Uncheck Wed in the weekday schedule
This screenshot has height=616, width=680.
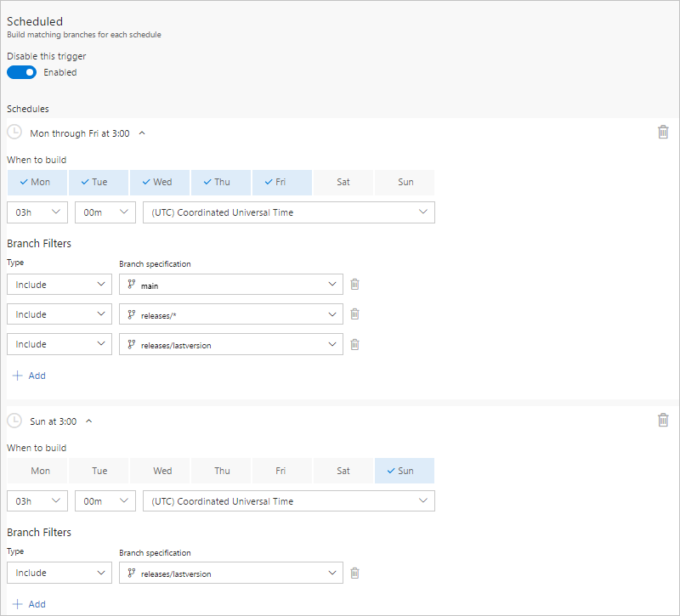tap(161, 182)
